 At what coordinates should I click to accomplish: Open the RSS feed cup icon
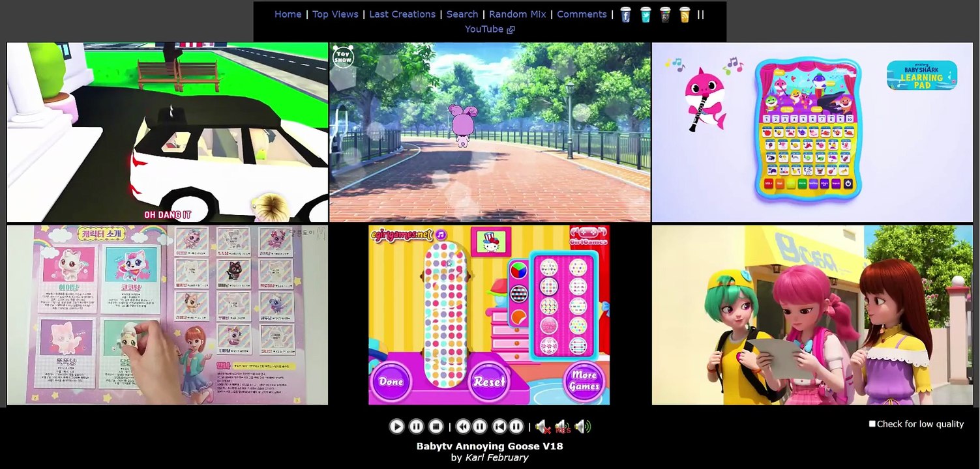tap(685, 15)
